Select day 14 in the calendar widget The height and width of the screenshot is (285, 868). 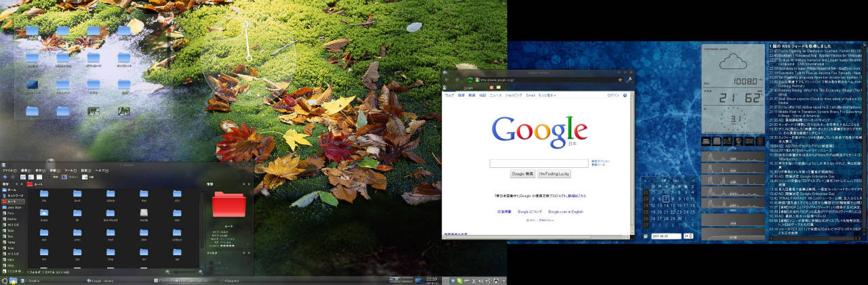(666, 205)
